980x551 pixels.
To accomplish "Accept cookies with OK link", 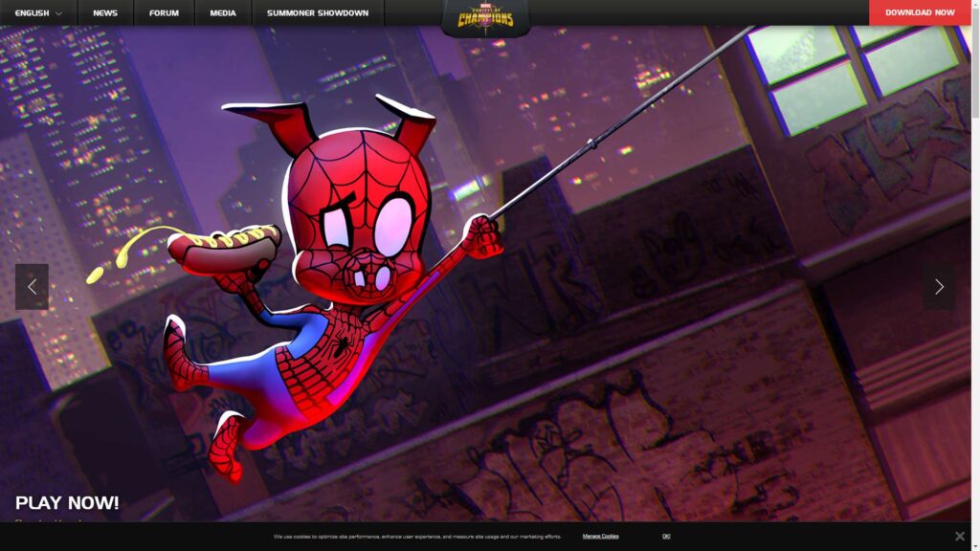I will coord(666,536).
